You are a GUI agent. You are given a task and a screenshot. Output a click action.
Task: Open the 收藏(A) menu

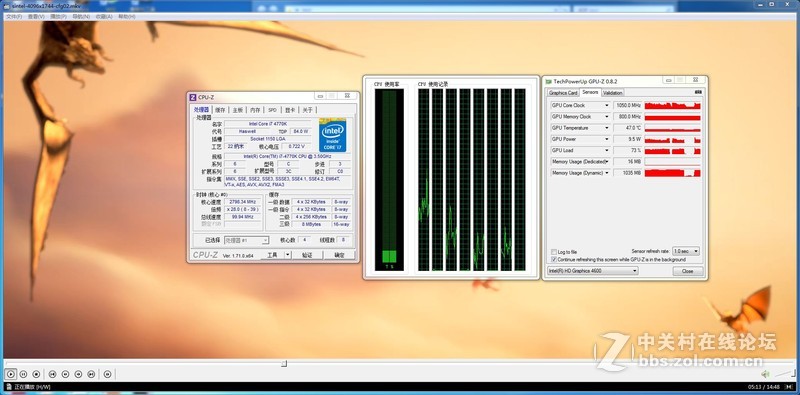104,16
